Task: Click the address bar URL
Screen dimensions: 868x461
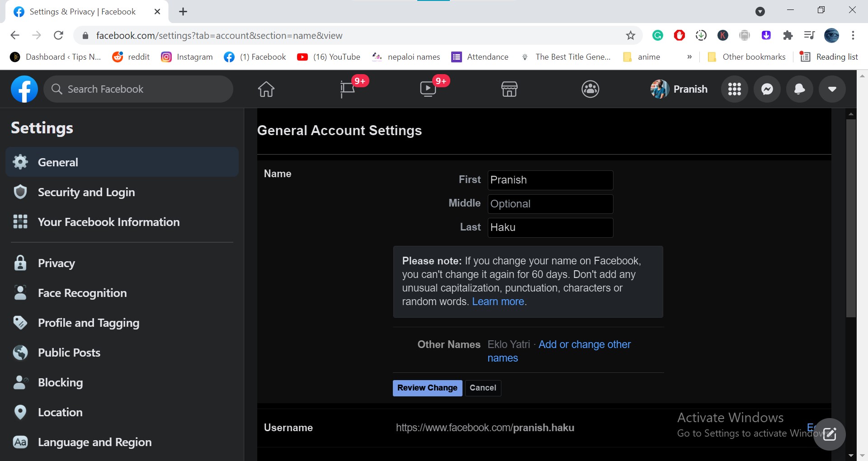Action: [x=219, y=35]
